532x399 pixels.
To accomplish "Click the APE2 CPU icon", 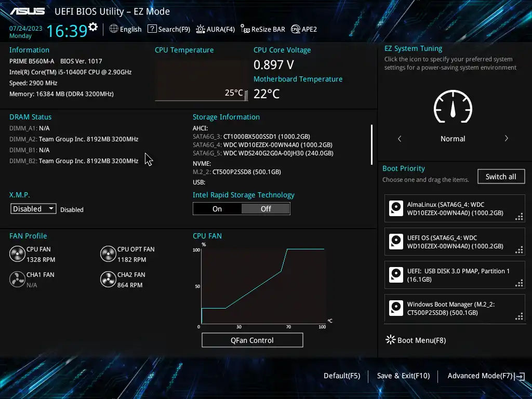I will [296, 29].
